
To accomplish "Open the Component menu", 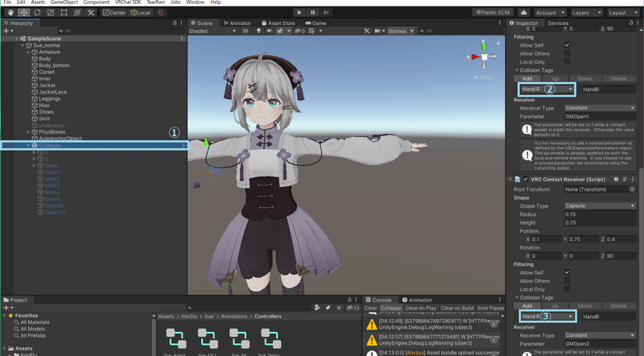I will [96, 2].
